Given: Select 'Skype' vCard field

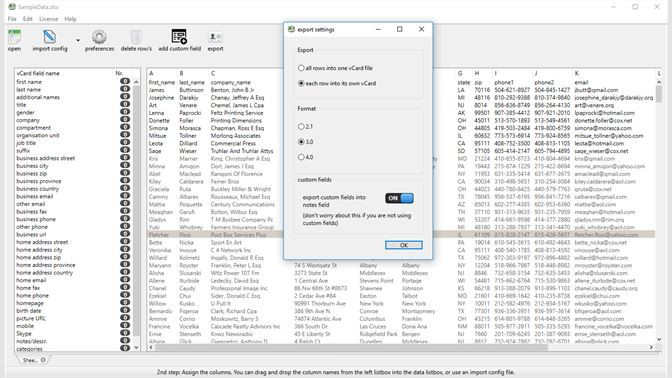Looking at the screenshot, I should (x=24, y=333).
